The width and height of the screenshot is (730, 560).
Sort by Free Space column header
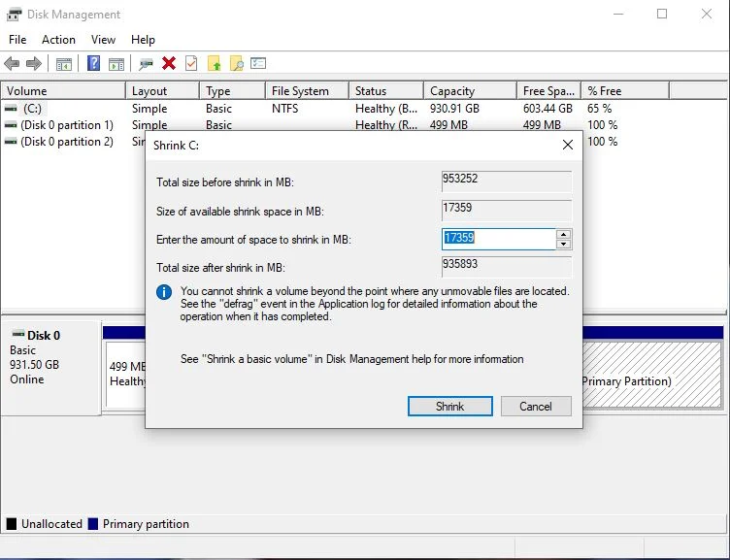(548, 91)
